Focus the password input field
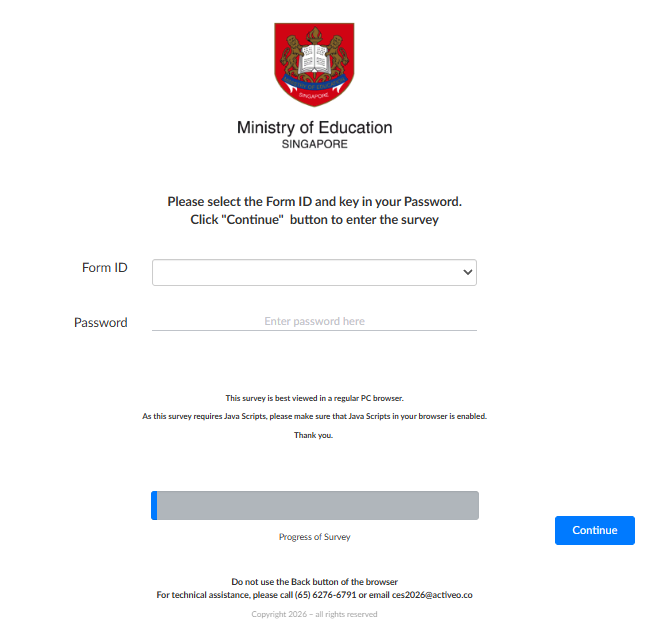Screen dimensions: 663x641 coord(314,321)
